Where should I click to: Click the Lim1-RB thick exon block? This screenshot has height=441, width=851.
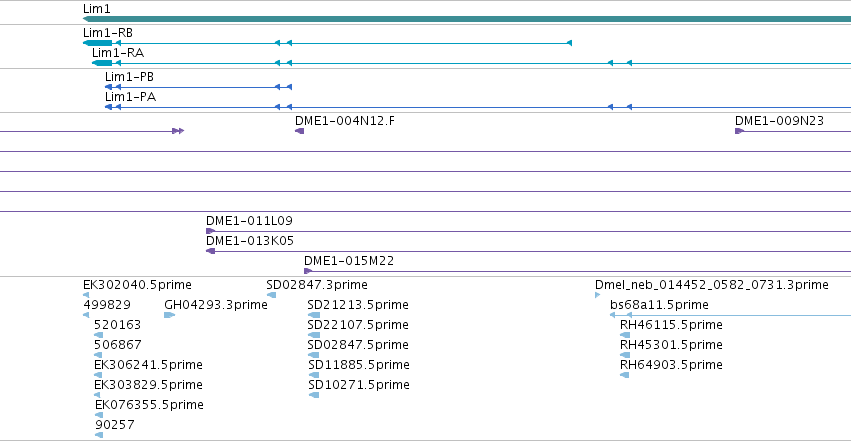[x=98, y=43]
